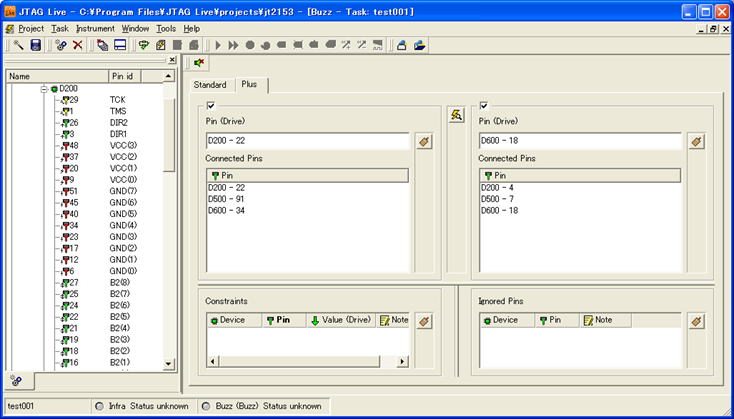Screen dimensions: 734x419
Task: Open the Window menu
Action: [x=135, y=29]
